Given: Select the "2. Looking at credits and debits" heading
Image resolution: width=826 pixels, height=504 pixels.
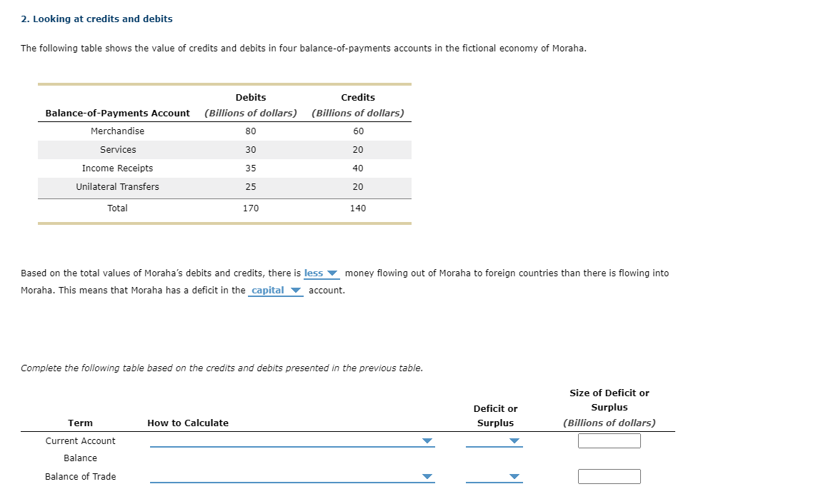Looking at the screenshot, I should (x=96, y=19).
